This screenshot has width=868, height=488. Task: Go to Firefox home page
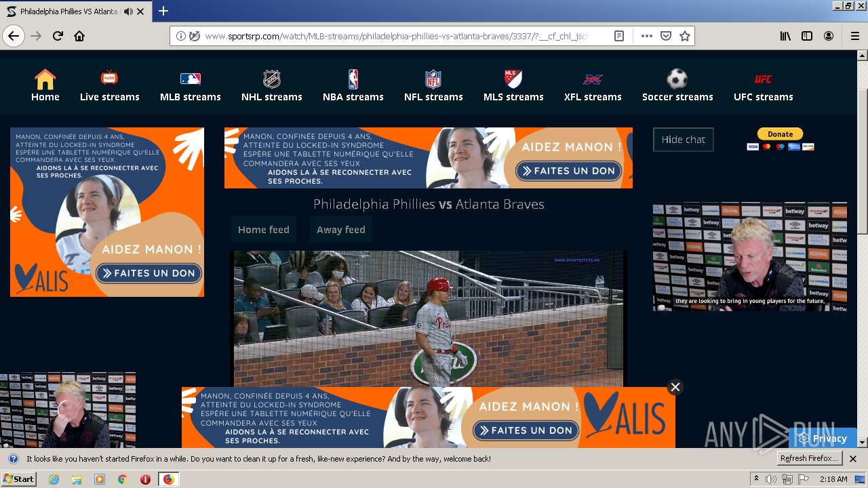pos(79,36)
